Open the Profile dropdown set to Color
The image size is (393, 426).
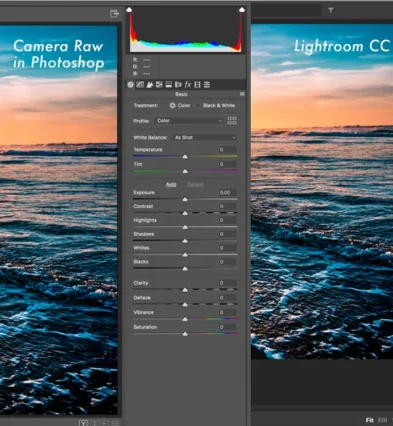click(189, 121)
